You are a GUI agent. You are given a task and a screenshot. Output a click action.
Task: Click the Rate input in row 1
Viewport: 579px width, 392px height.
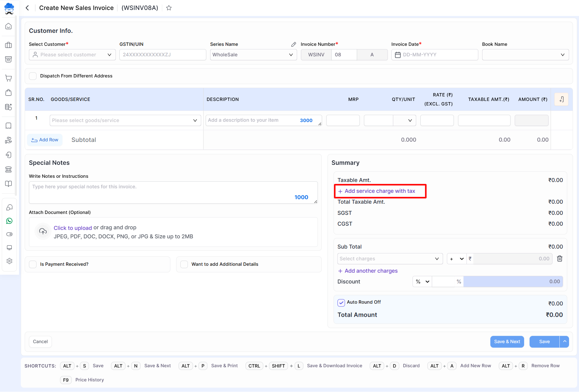(x=437, y=121)
